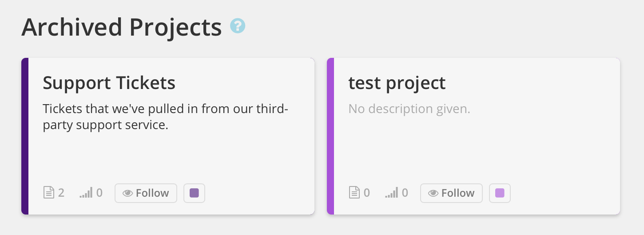Viewport: 644px width, 235px height.
Task: Click the eye icon in Support Tickets Follow
Action: 128,193
